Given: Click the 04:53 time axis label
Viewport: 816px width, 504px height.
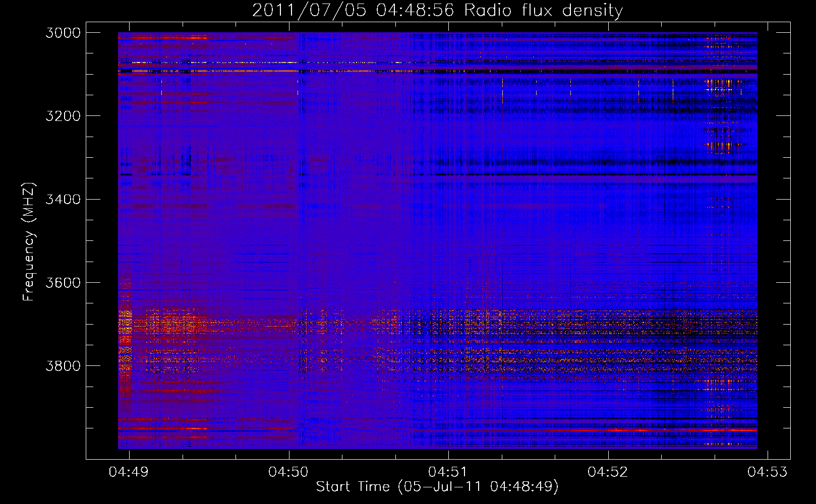Looking at the screenshot, I should (768, 472).
